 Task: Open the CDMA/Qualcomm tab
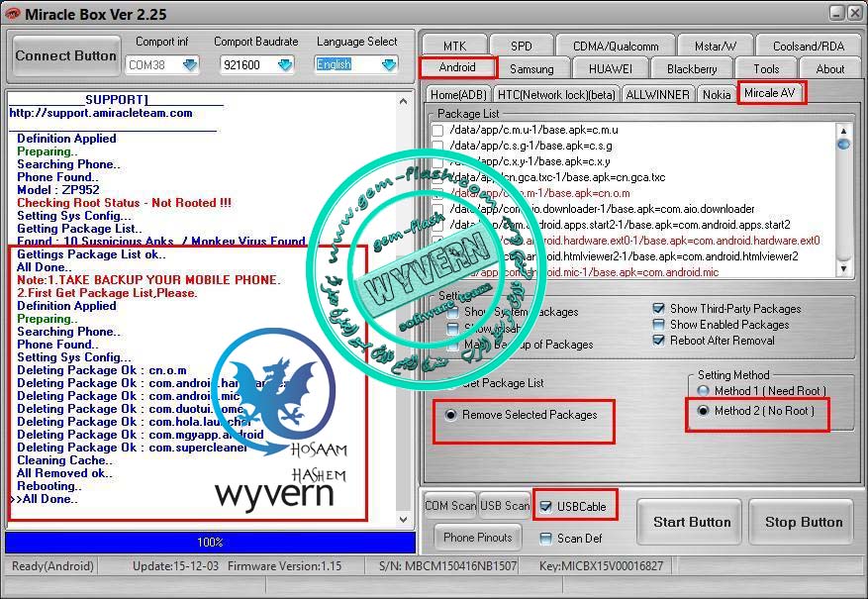(x=616, y=46)
